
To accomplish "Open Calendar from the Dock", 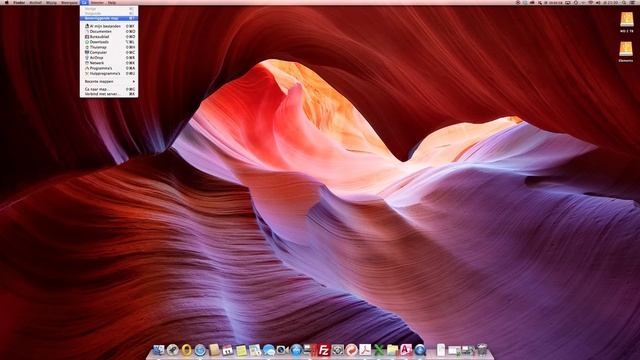I will (228, 350).
